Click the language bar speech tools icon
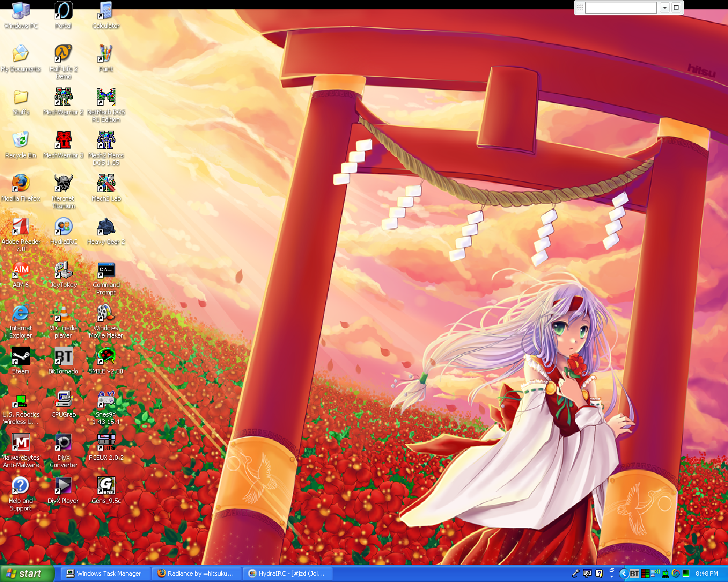 pyautogui.click(x=588, y=573)
